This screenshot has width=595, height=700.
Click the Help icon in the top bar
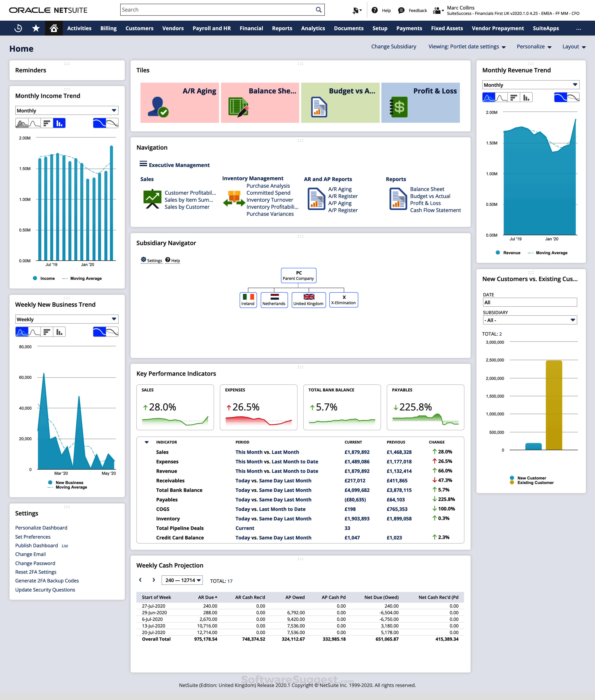click(x=374, y=10)
